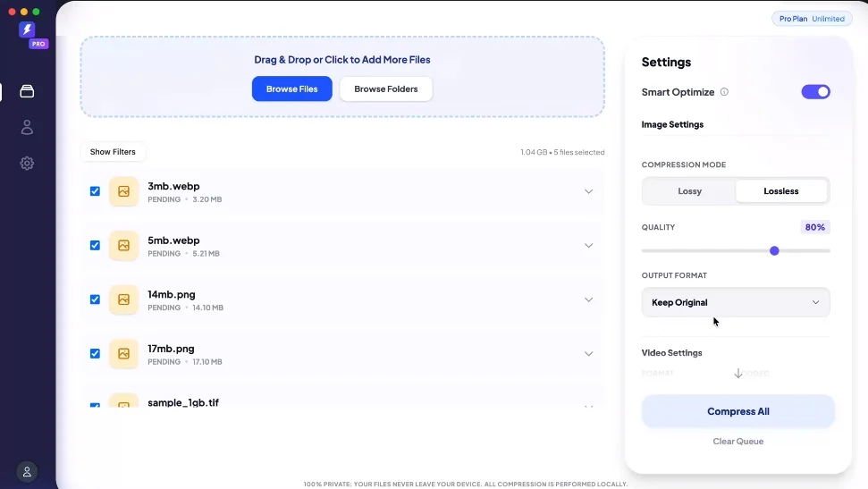Viewport: 868px width, 489px height.
Task: Select the Lossless compression mode
Action: [x=781, y=191]
